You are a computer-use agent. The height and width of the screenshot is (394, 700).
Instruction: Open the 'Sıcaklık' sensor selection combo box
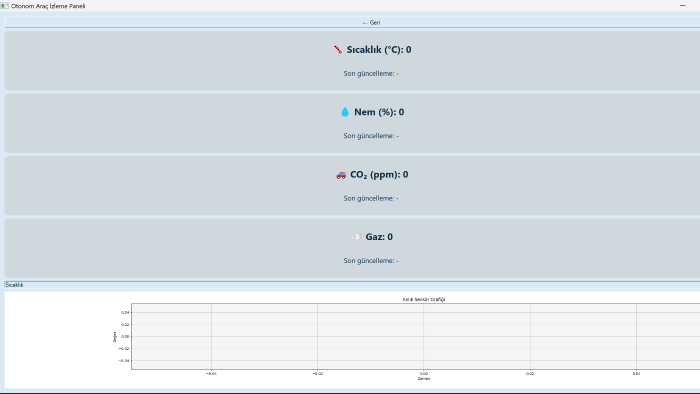pos(353,285)
